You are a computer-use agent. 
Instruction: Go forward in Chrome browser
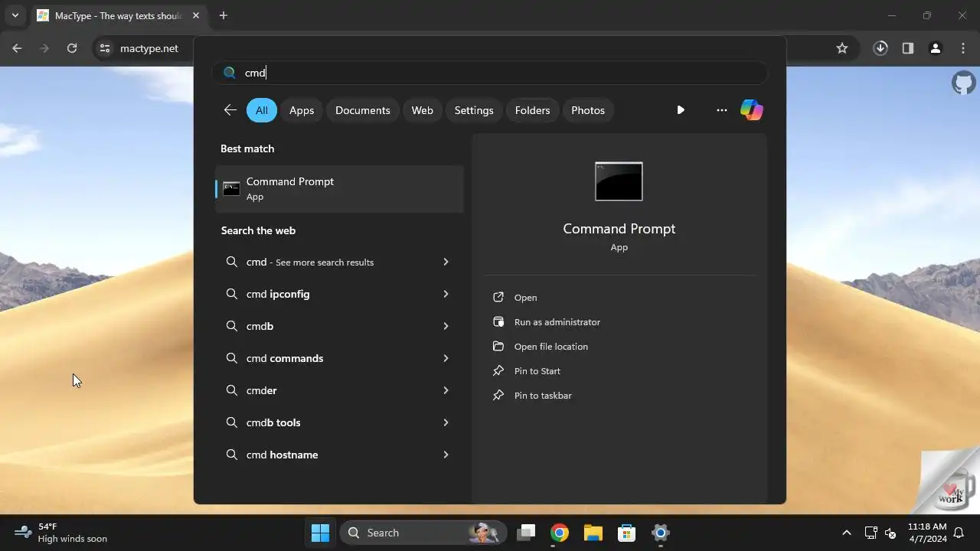[44, 48]
